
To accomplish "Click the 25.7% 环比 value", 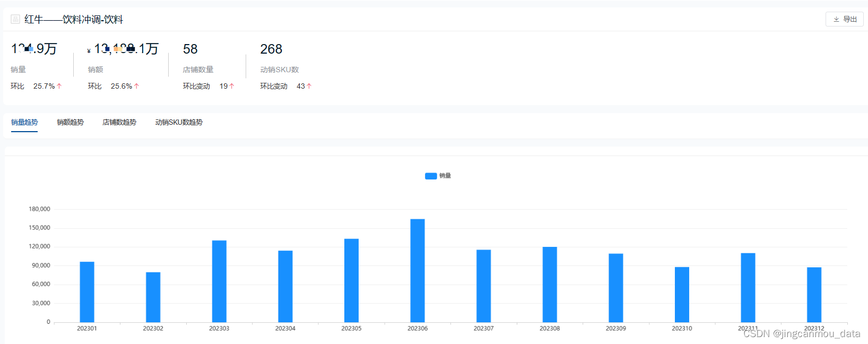I will pos(44,86).
